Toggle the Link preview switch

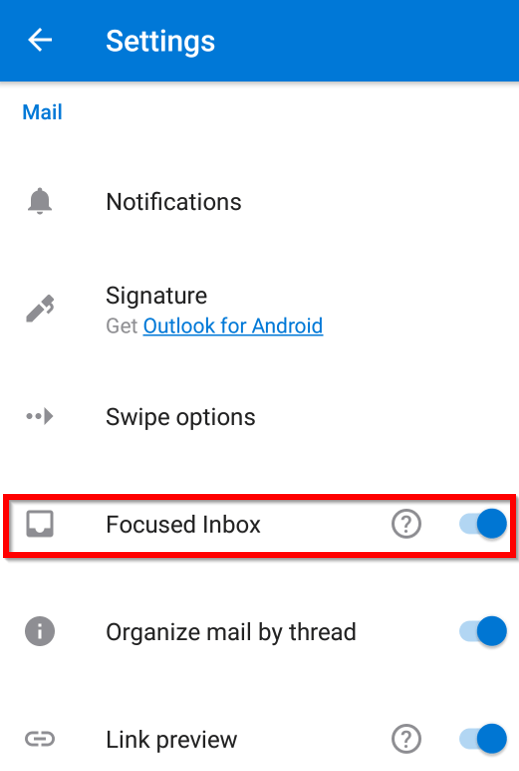(483, 739)
